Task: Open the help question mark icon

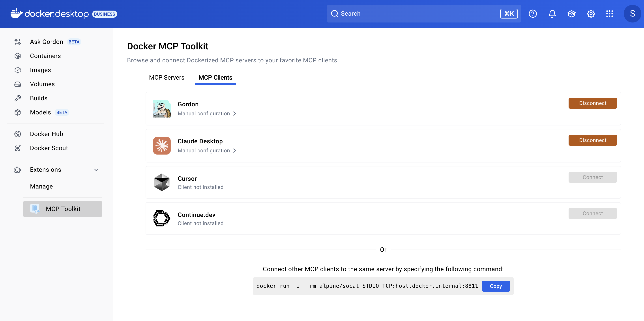Action: coord(532,14)
